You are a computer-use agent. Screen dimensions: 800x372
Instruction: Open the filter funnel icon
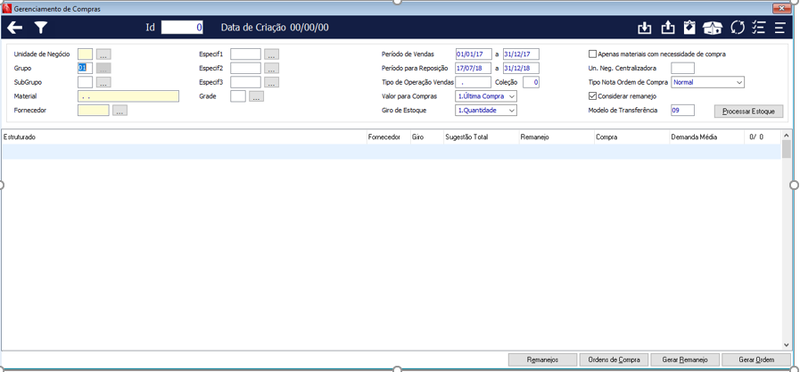click(40, 28)
